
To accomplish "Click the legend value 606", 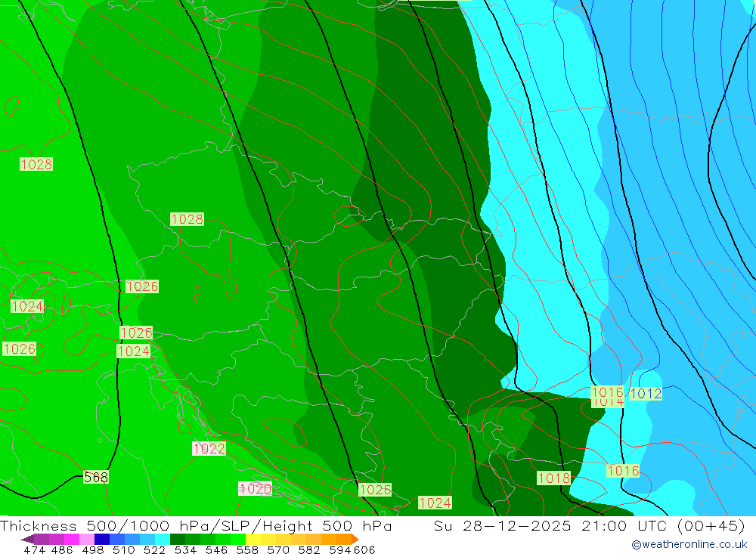I will click(364, 549).
